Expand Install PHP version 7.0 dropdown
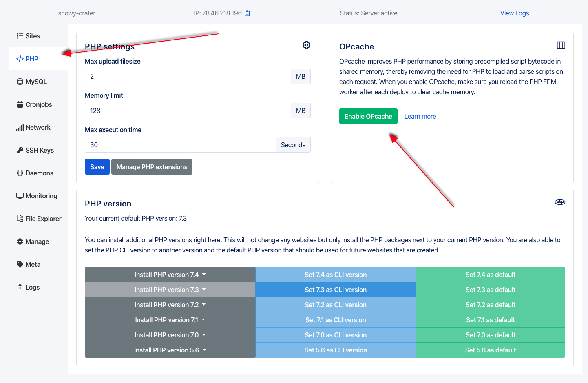Image resolution: width=588 pixels, height=383 pixels. click(x=170, y=335)
